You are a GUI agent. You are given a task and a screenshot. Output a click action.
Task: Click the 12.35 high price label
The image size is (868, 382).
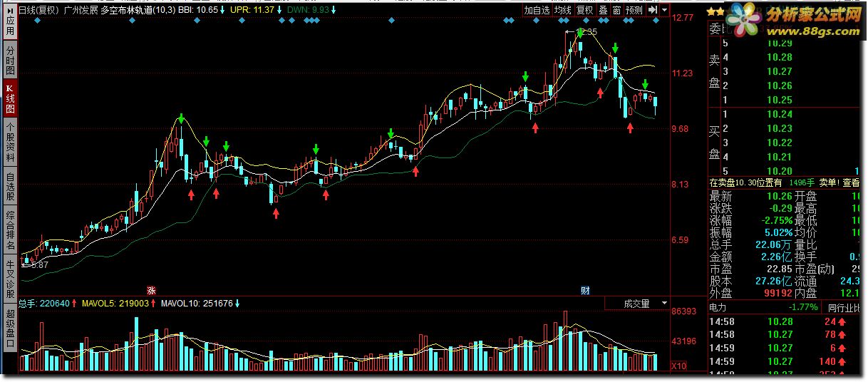587,32
